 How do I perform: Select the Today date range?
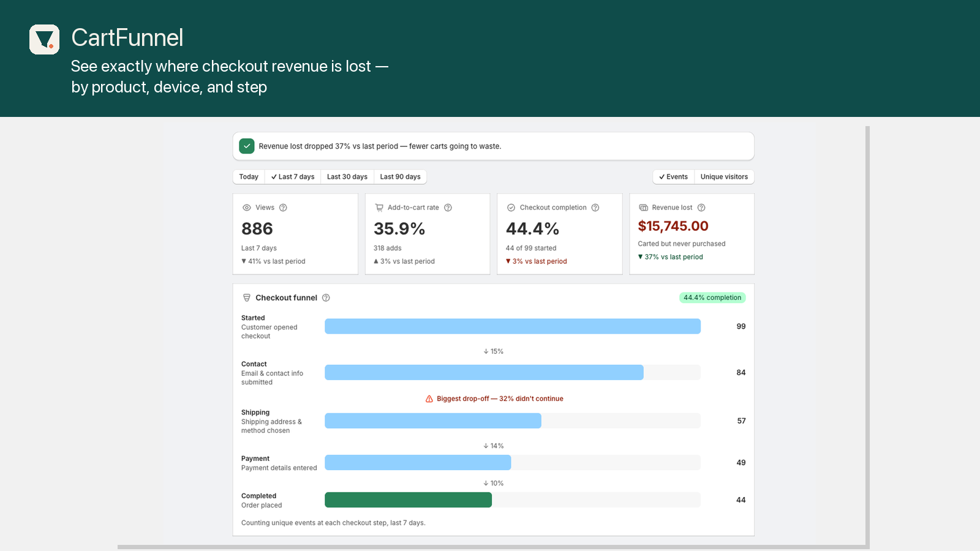tap(249, 177)
